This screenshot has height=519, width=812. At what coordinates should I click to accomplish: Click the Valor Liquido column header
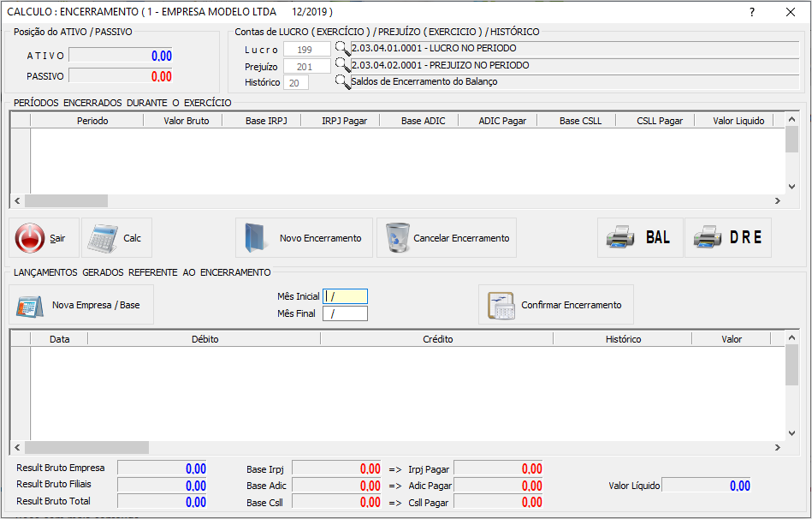[734, 121]
